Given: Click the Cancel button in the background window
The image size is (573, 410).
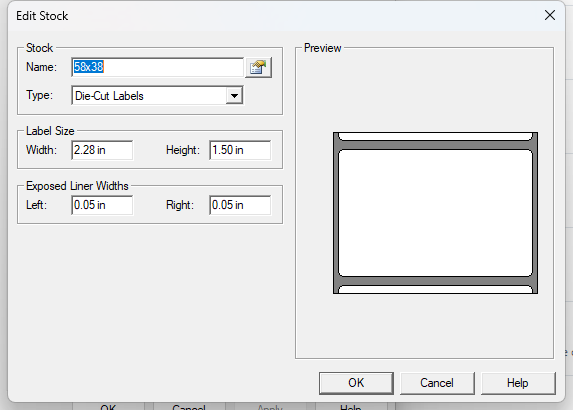Looking at the screenshot, I should 189,406.
